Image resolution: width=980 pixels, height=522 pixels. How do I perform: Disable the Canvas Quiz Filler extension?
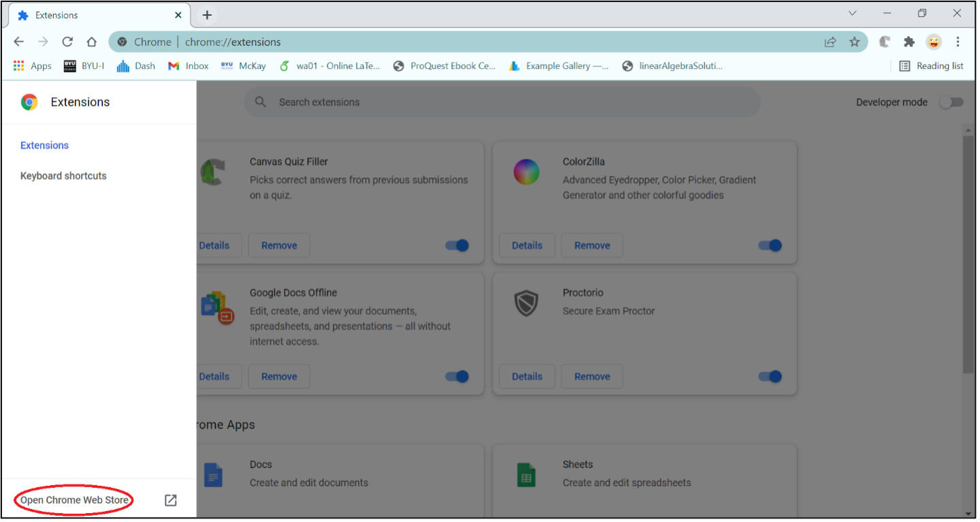(458, 245)
